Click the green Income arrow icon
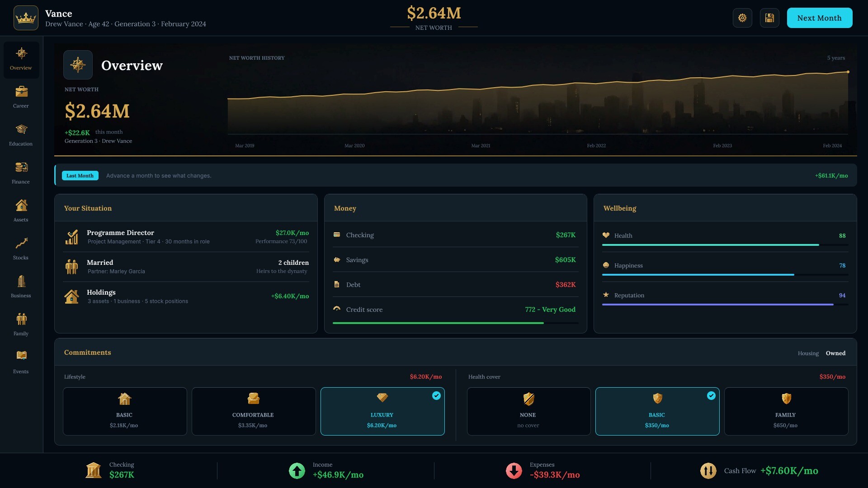Viewport: 868px width, 488px height. point(297,470)
